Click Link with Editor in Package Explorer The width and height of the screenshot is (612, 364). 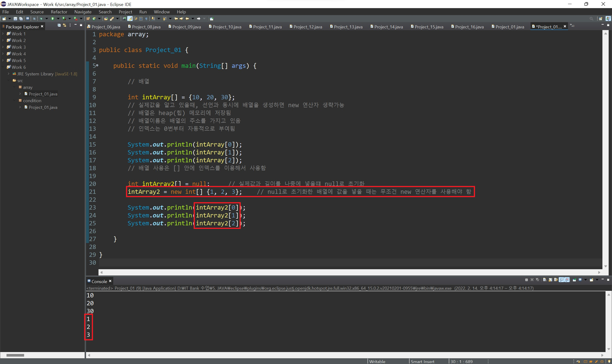pyautogui.click(x=65, y=25)
